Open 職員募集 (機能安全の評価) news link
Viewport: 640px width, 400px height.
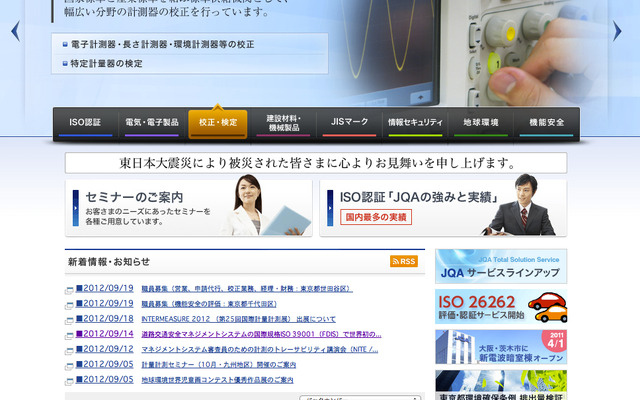[x=209, y=304]
